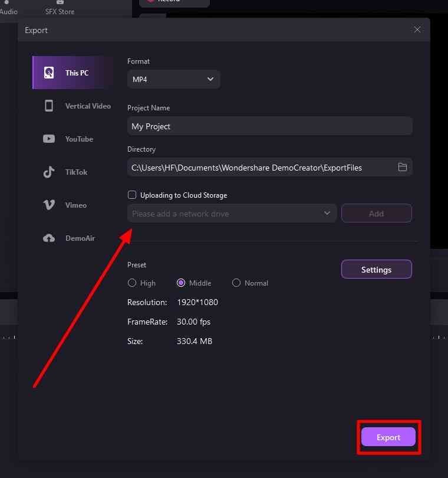Viewport: 448px width, 478px height.
Task: Switch to the SFX Store tab
Action: tap(60, 8)
